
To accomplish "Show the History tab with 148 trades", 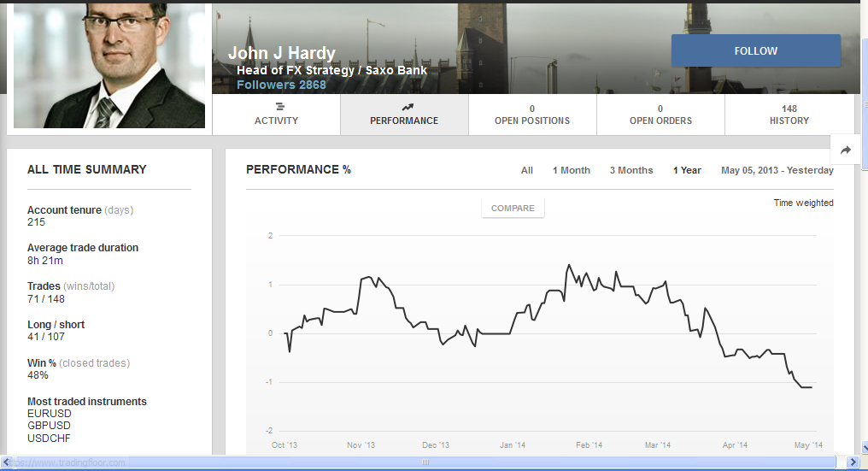I will (x=789, y=115).
